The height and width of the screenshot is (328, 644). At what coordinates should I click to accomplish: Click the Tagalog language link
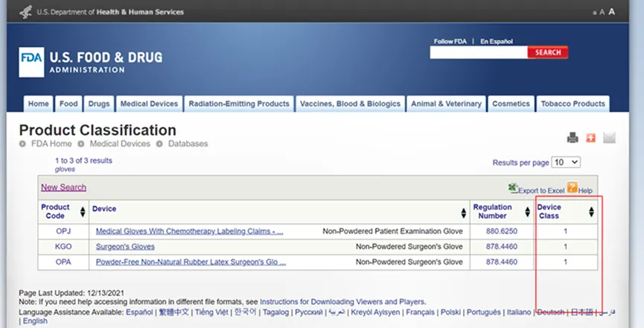point(275,312)
